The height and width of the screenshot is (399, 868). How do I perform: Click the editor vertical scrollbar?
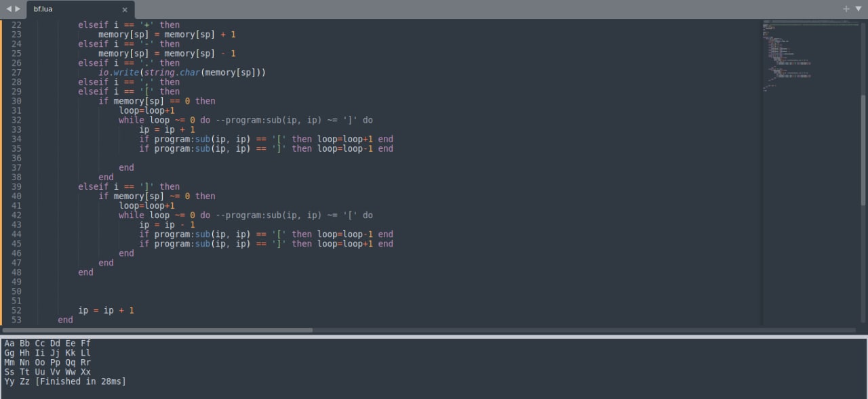(863, 149)
